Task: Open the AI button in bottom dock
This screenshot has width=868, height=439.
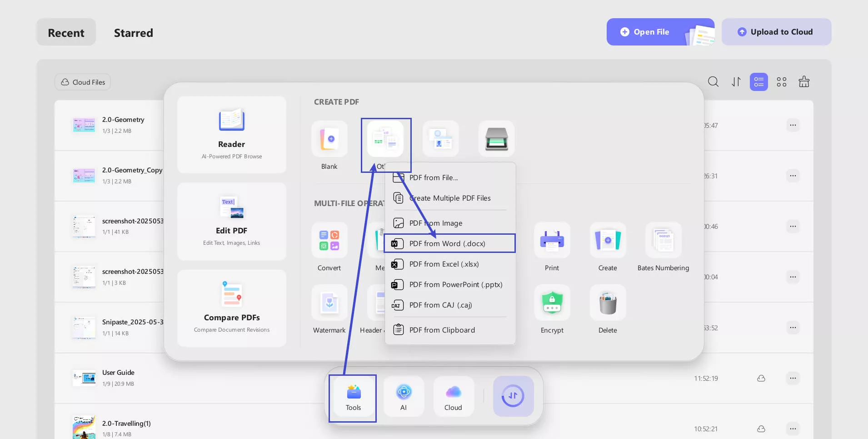Action: 404,396
